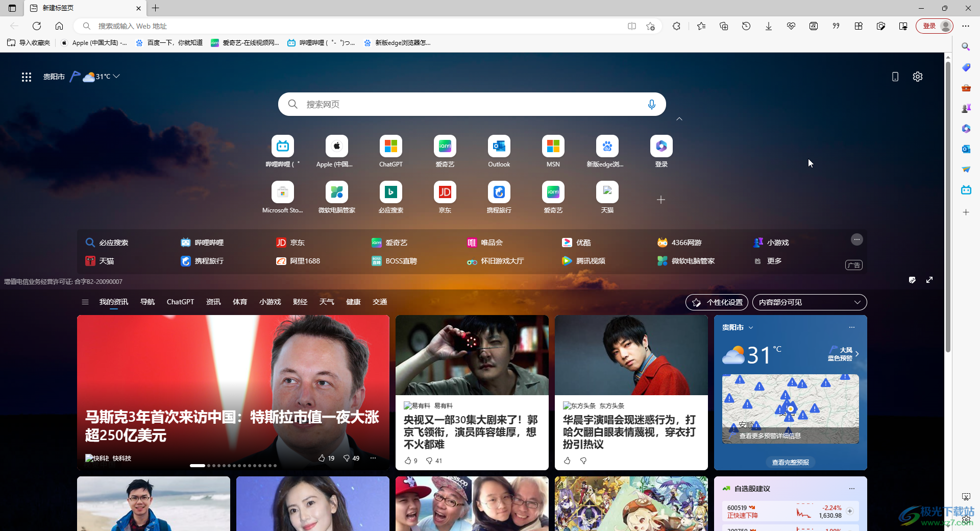Open the sidebar Search icon

pos(966,47)
